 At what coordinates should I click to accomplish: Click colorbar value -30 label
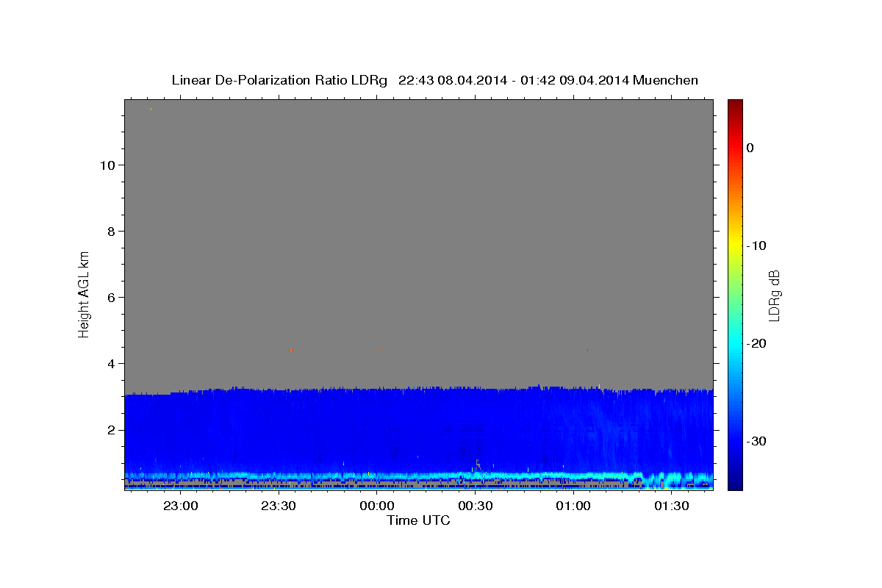click(757, 441)
